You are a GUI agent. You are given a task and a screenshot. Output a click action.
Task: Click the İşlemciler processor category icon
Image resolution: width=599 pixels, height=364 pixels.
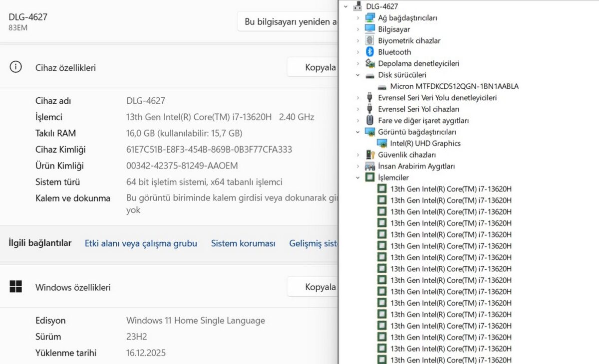coord(370,178)
